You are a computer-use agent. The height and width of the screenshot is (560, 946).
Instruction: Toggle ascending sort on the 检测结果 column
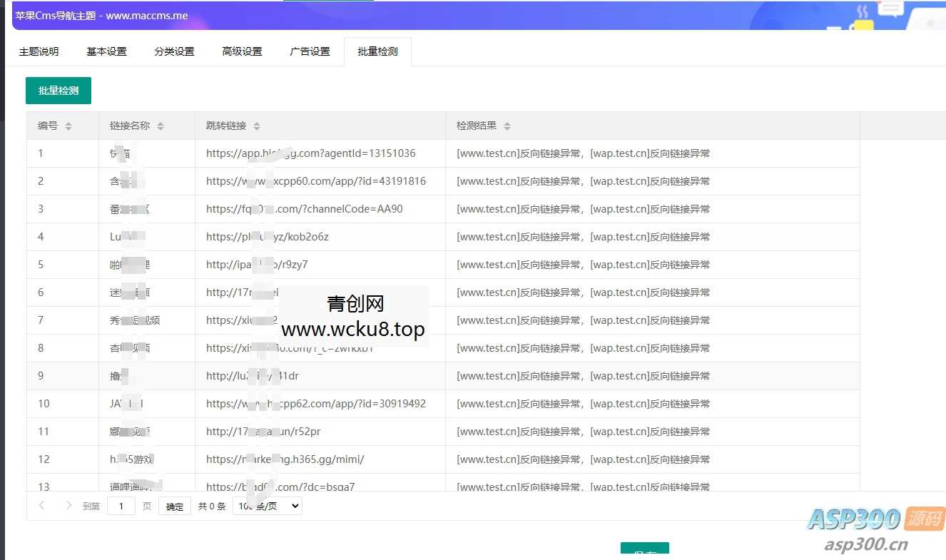coord(507,122)
